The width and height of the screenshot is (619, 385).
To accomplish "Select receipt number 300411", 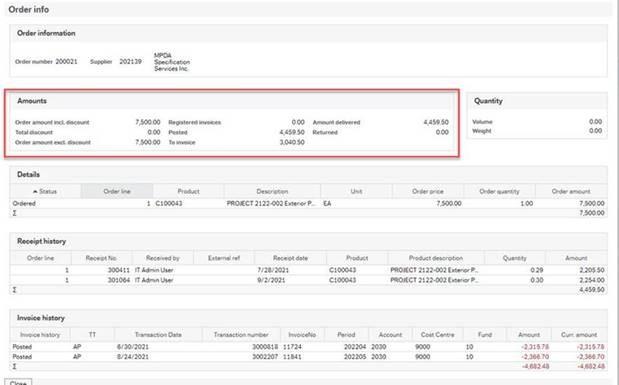I will coord(119,270).
